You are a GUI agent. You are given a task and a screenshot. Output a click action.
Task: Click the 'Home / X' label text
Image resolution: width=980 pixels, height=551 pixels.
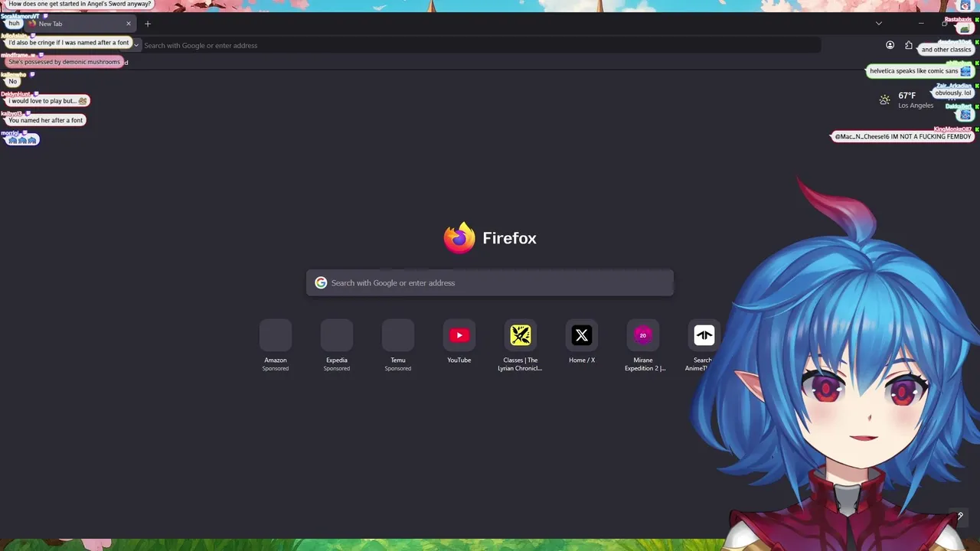tap(582, 360)
